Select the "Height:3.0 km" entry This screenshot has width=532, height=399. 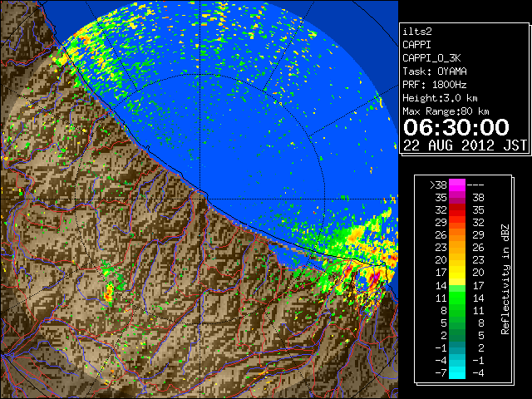(440, 98)
